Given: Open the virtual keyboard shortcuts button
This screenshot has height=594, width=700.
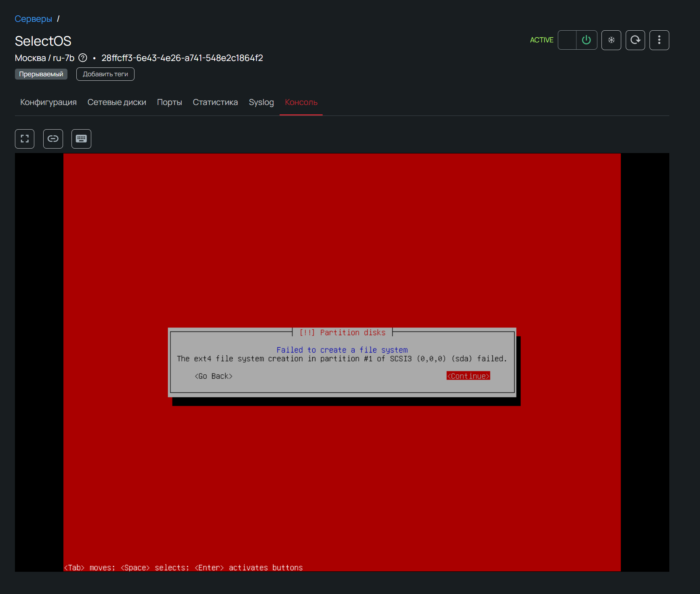Looking at the screenshot, I should [81, 139].
